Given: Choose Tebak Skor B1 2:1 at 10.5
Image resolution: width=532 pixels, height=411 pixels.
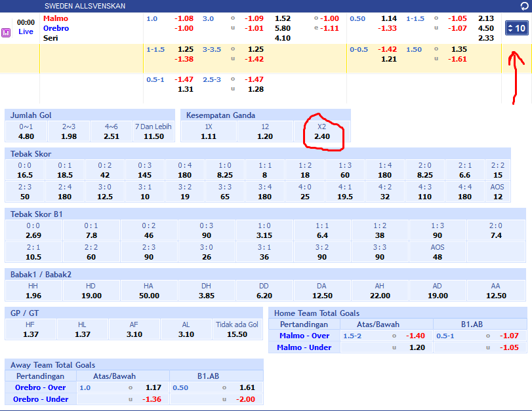Looking at the screenshot, I should [x=33, y=257].
